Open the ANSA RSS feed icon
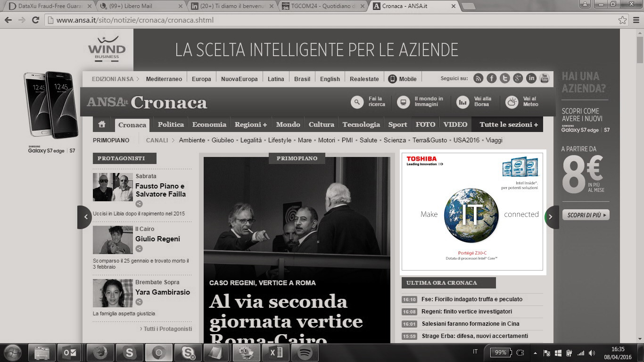 pyautogui.click(x=479, y=78)
